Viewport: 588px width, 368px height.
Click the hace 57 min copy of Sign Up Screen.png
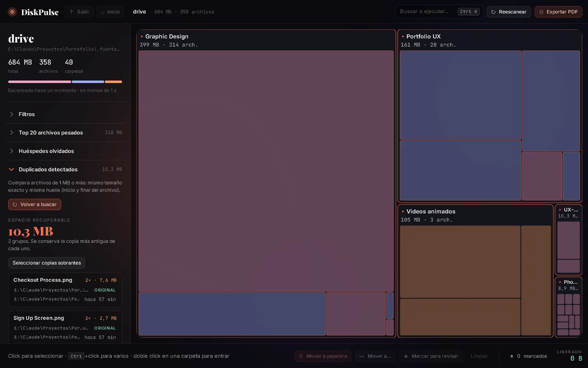point(65,337)
